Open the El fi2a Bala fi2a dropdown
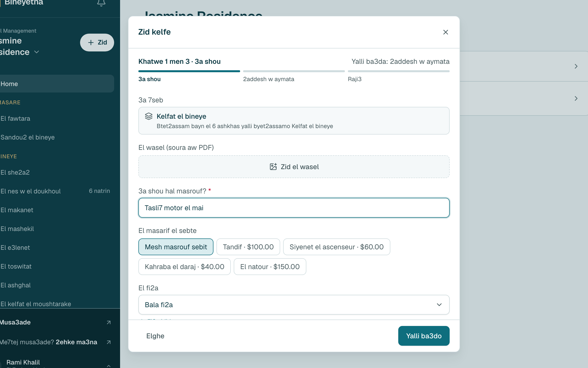 tap(294, 305)
